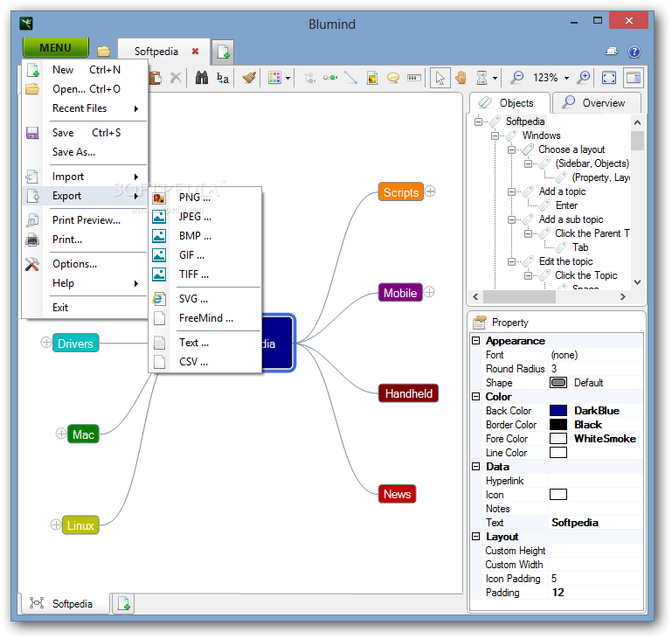The height and width of the screenshot is (639, 672).
Task: Click the Softpedia chart tab at bottom
Action: (x=65, y=603)
